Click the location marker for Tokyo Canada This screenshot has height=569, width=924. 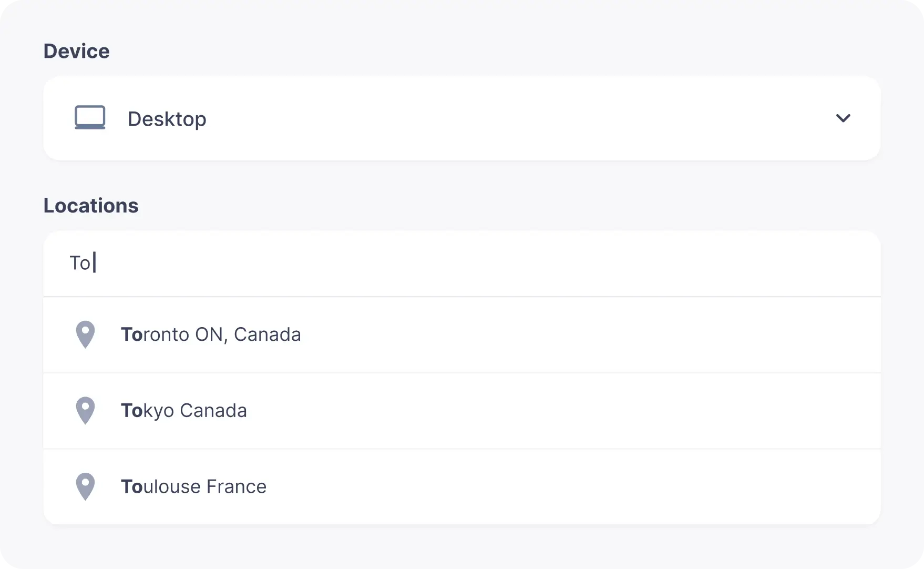(x=85, y=410)
